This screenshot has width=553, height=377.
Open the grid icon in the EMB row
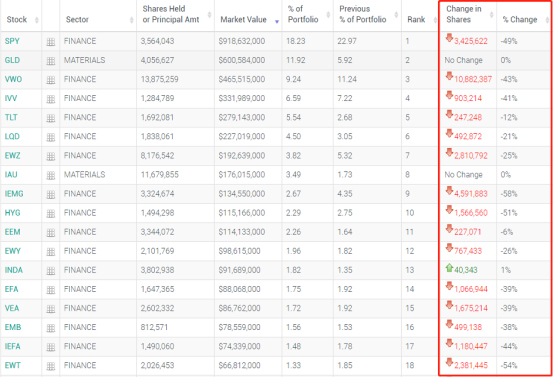[x=50, y=328]
